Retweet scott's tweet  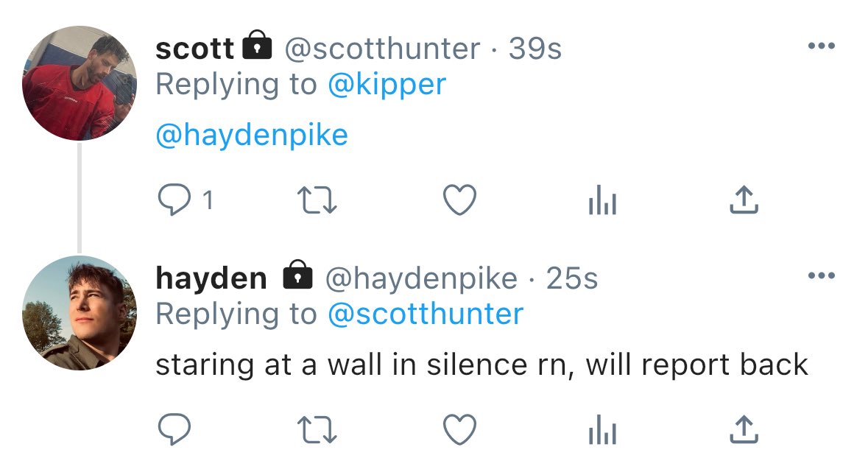[x=317, y=200]
